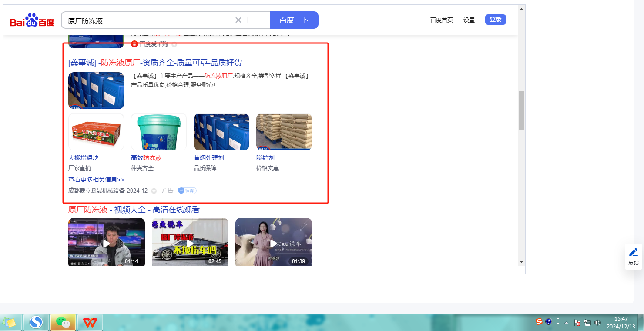This screenshot has width=644, height=331.
Task: Click 查看更多相关信息>> link
Action: coord(96,180)
